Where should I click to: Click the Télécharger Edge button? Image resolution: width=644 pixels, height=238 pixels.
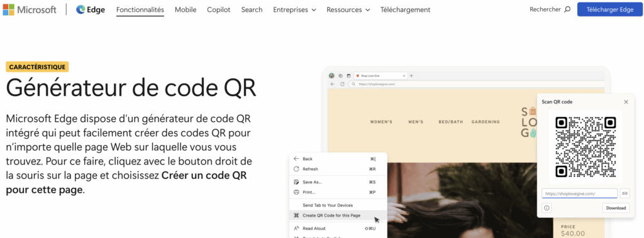point(610,9)
